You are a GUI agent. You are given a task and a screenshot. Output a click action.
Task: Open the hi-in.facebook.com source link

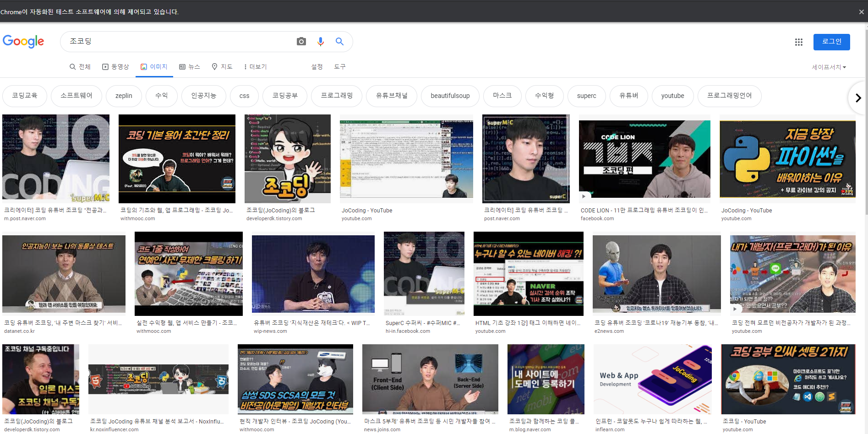coord(408,331)
